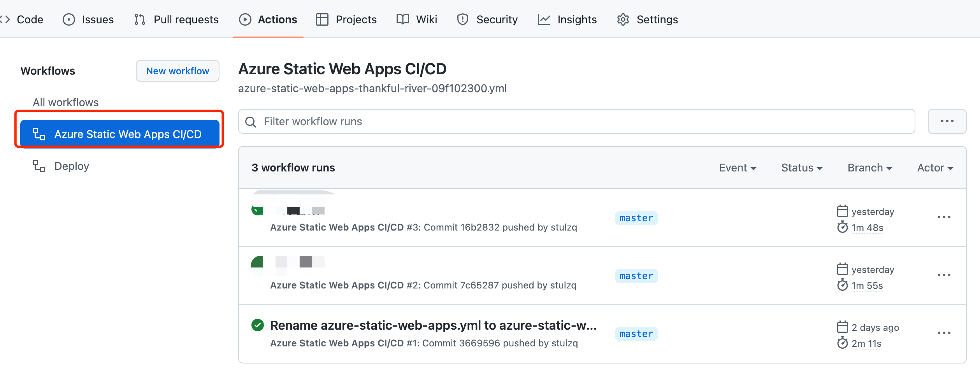Open repository Settings tab
980x381 pixels.
[647, 19]
